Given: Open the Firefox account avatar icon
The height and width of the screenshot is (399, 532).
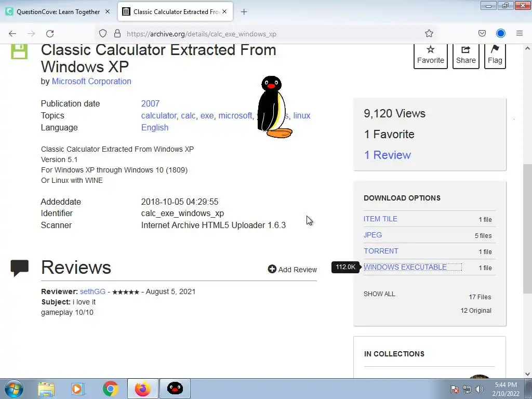Looking at the screenshot, I should point(501,33).
